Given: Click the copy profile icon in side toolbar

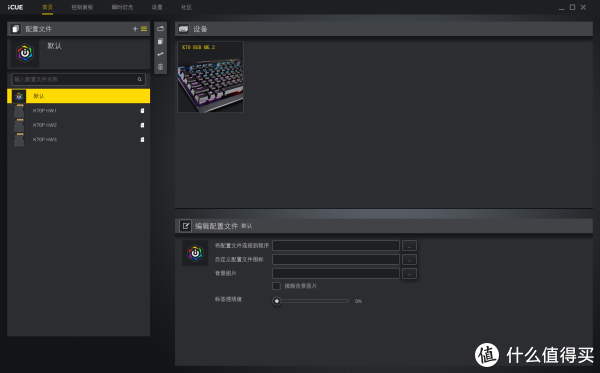Looking at the screenshot, I should [160, 41].
